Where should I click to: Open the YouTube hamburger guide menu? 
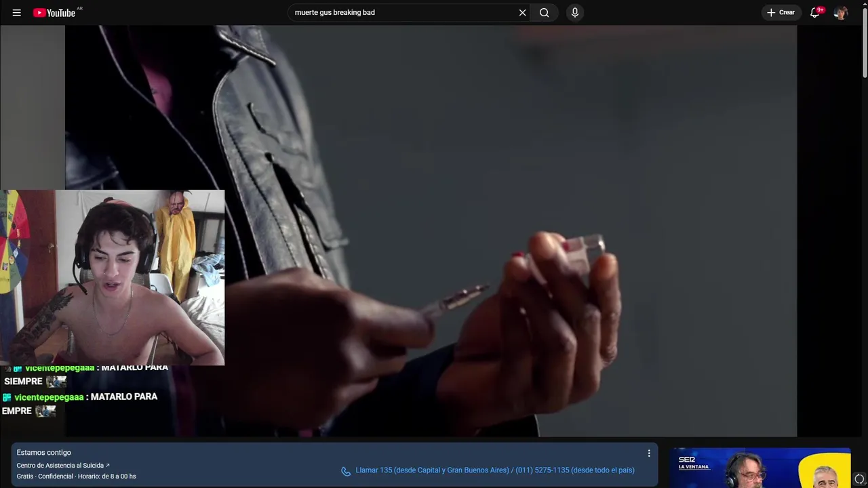pyautogui.click(x=16, y=13)
